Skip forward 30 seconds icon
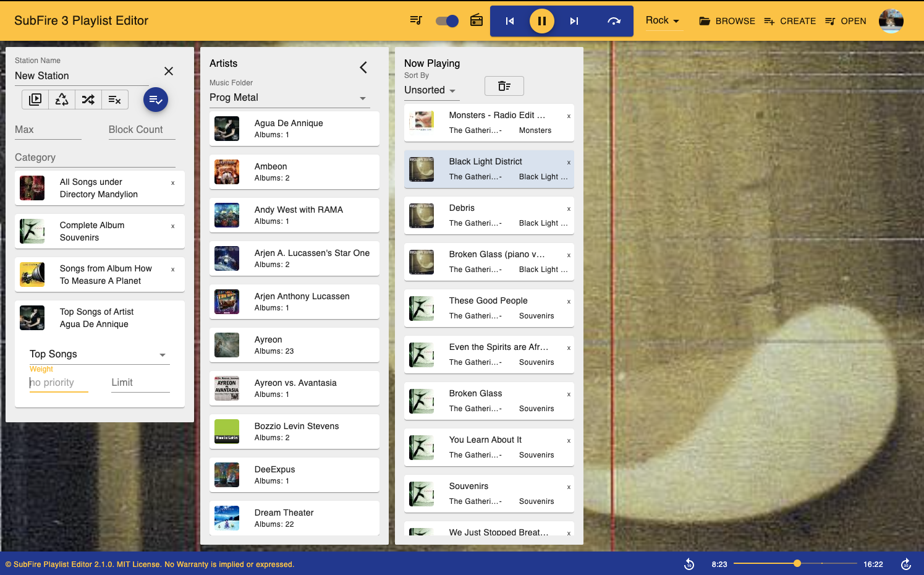Screen dimensions: 924x575 pos(906,564)
